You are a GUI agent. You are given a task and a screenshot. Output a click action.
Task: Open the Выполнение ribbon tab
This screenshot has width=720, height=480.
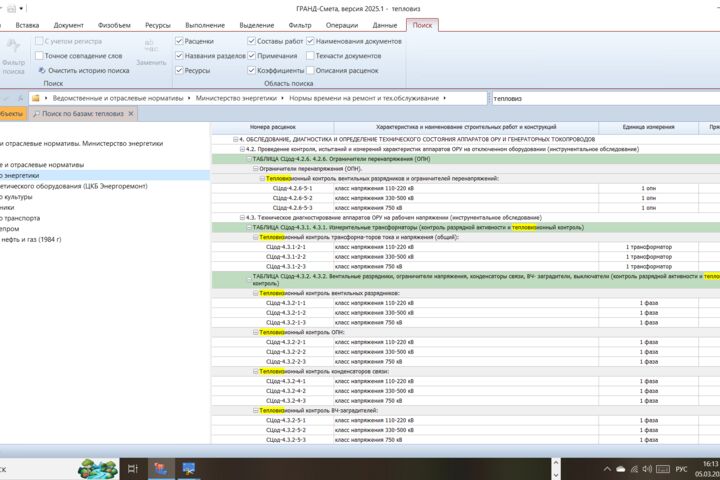click(x=205, y=25)
